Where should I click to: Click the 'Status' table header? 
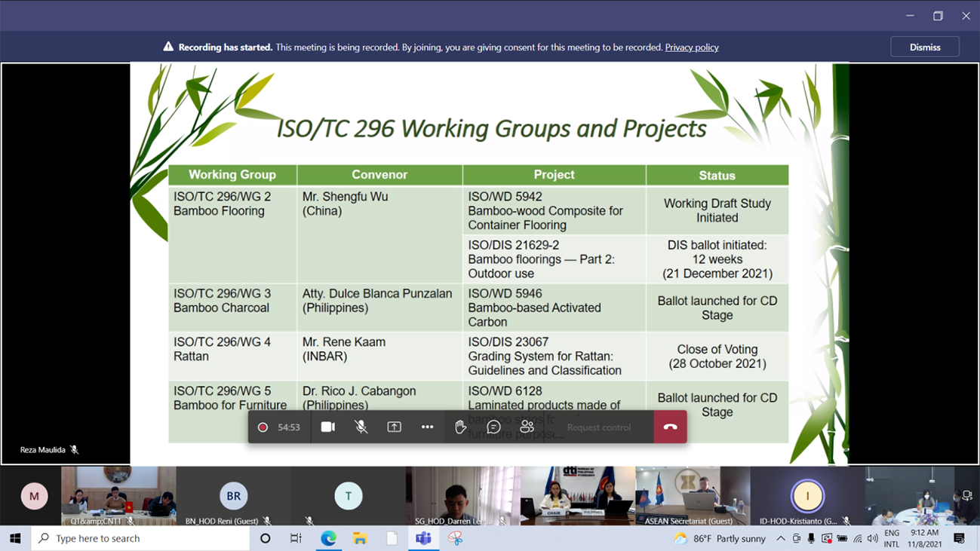pyautogui.click(x=717, y=175)
